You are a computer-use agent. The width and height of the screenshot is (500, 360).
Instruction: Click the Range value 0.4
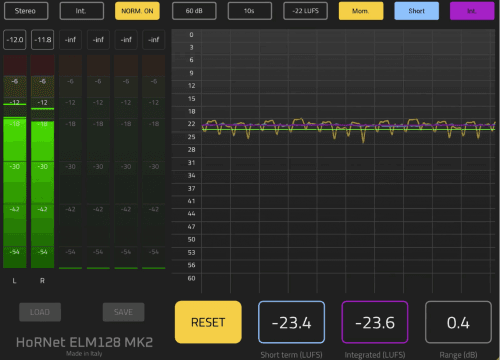click(x=458, y=322)
